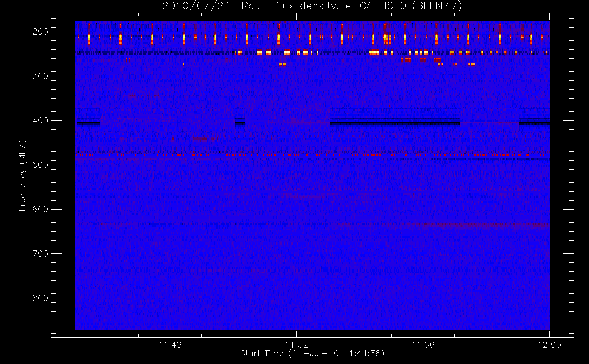Click the "Start Time (21-Jul-10 11:44:38)" axis label

tap(312, 353)
